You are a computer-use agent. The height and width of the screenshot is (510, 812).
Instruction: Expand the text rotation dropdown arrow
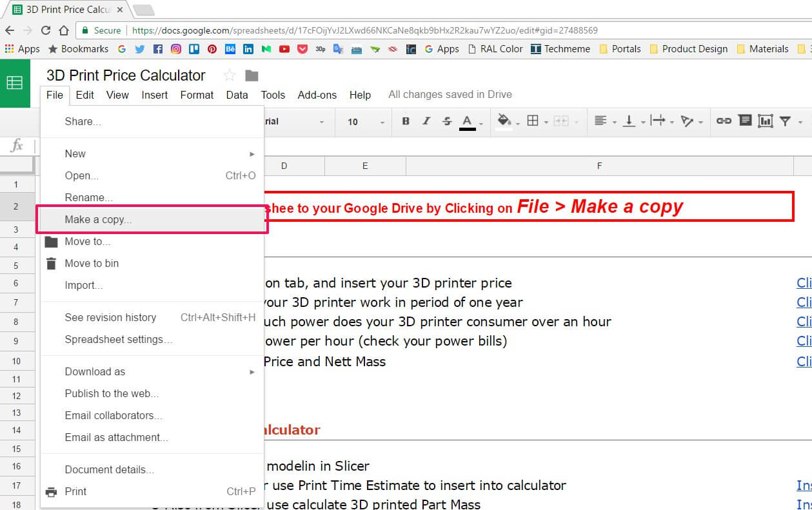(x=702, y=122)
